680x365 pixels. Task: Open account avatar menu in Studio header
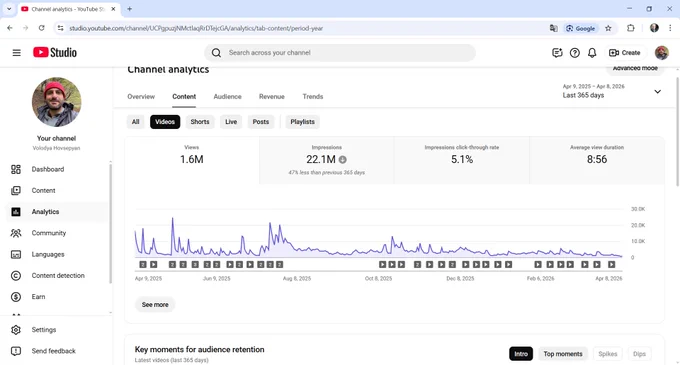pyautogui.click(x=661, y=53)
